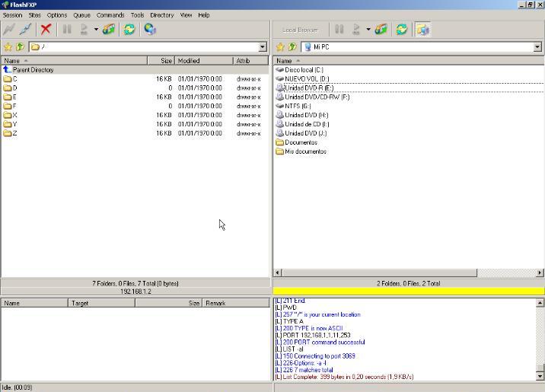
Task: Click the right pane folder-tree toggle icon
Action: point(422,29)
